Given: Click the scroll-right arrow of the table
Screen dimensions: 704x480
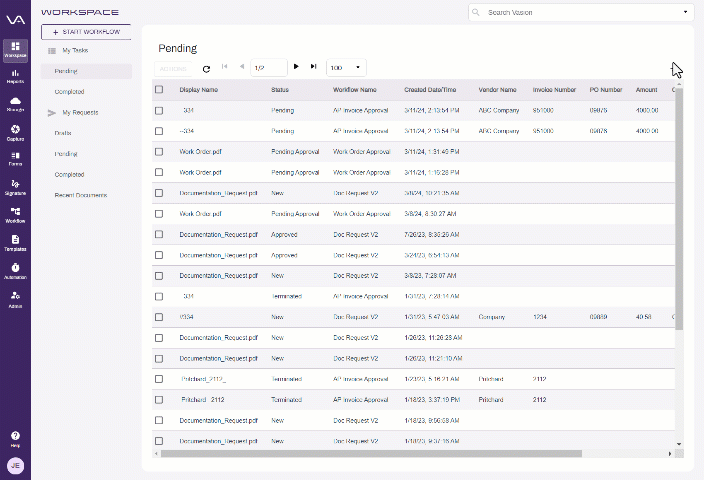Looking at the screenshot, I should tap(670, 454).
